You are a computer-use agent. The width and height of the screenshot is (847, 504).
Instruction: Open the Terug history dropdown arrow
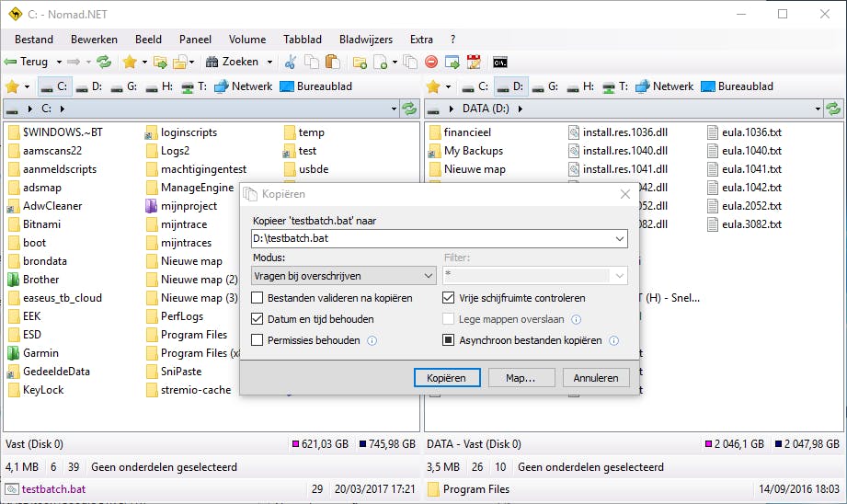click(60, 63)
